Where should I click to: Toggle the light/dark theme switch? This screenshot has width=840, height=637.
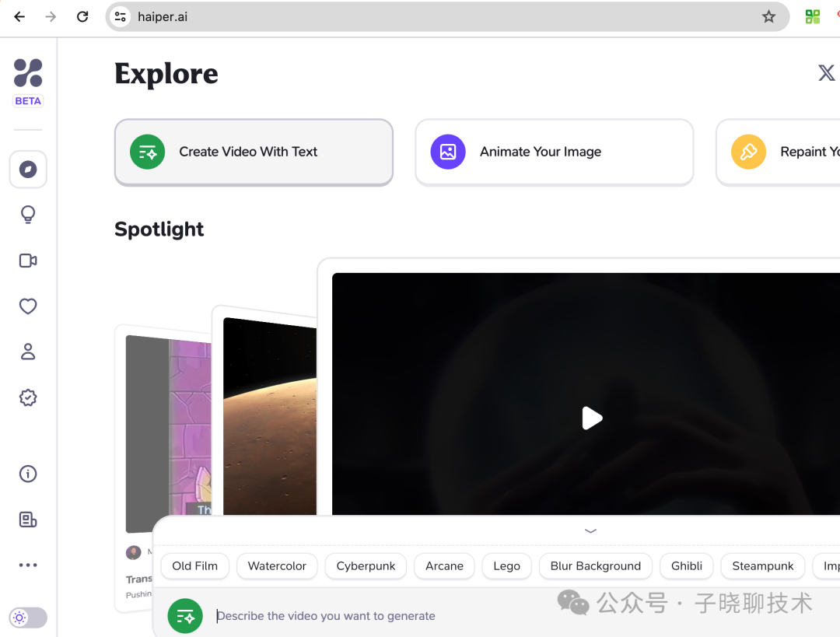click(28, 618)
